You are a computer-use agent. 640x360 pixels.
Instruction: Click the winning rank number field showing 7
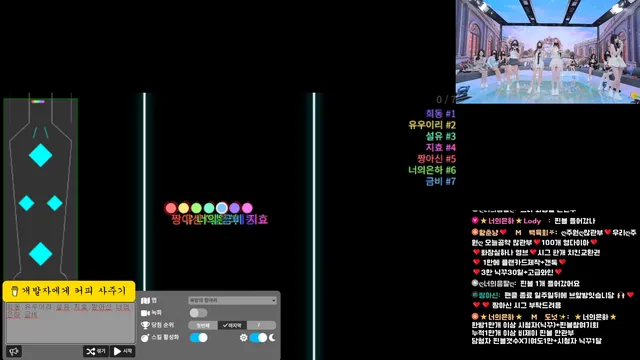(261, 325)
